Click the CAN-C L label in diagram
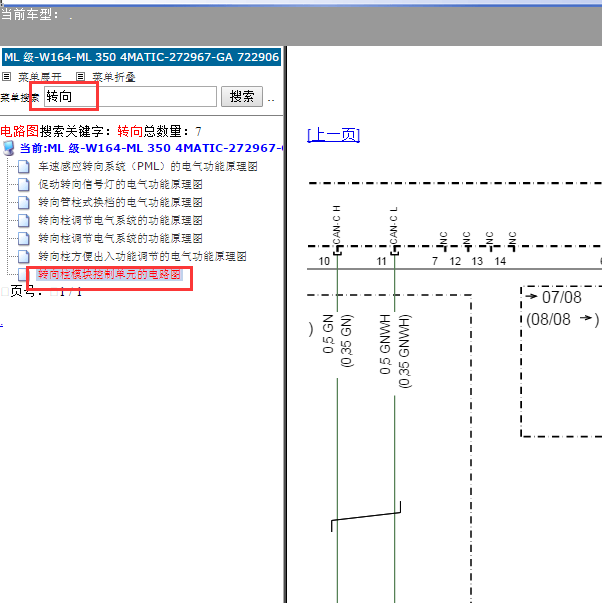602x603 pixels. 394,226
